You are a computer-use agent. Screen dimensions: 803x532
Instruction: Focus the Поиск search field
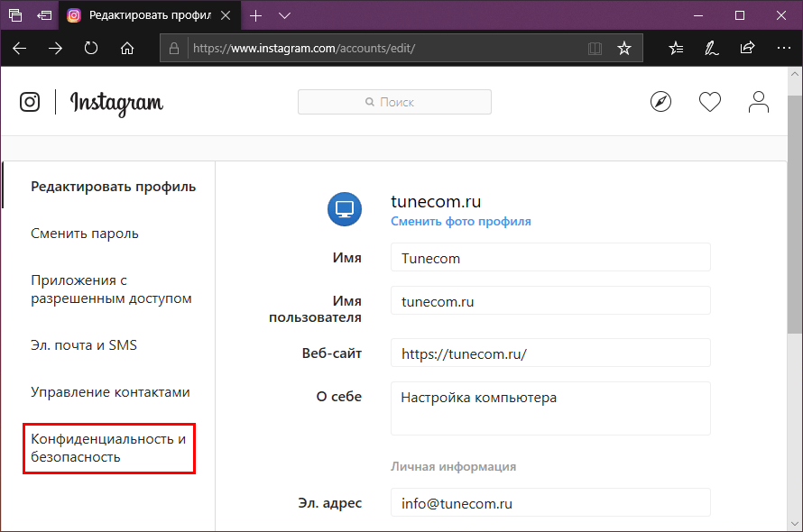(x=394, y=102)
